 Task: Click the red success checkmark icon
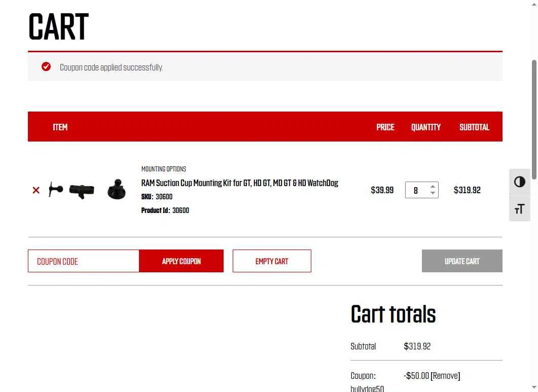(46, 66)
